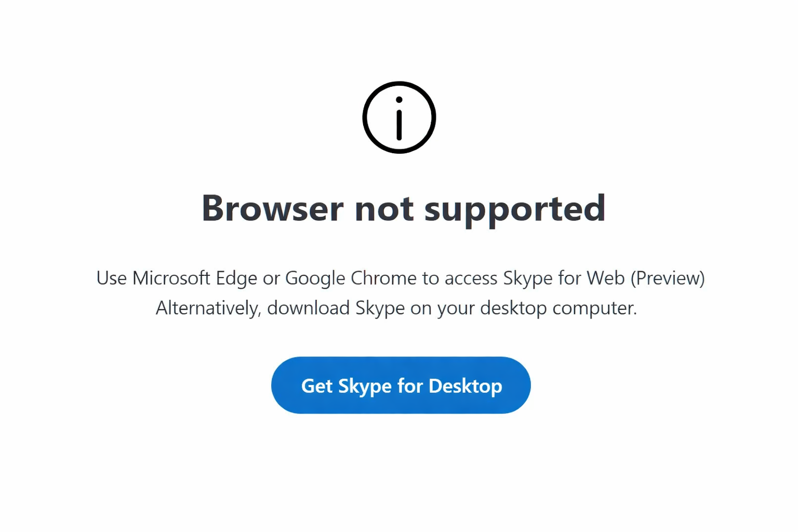798x532 pixels.
Task: Click the "Microsoft Edge" text
Action: (194, 278)
